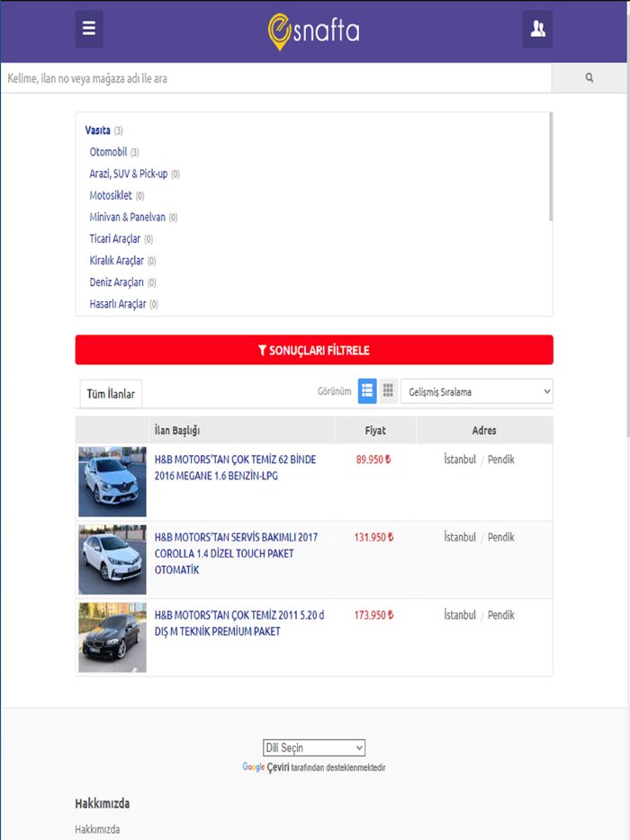Click İstanbul in the Megane row
The image size is (630, 840).
460,459
